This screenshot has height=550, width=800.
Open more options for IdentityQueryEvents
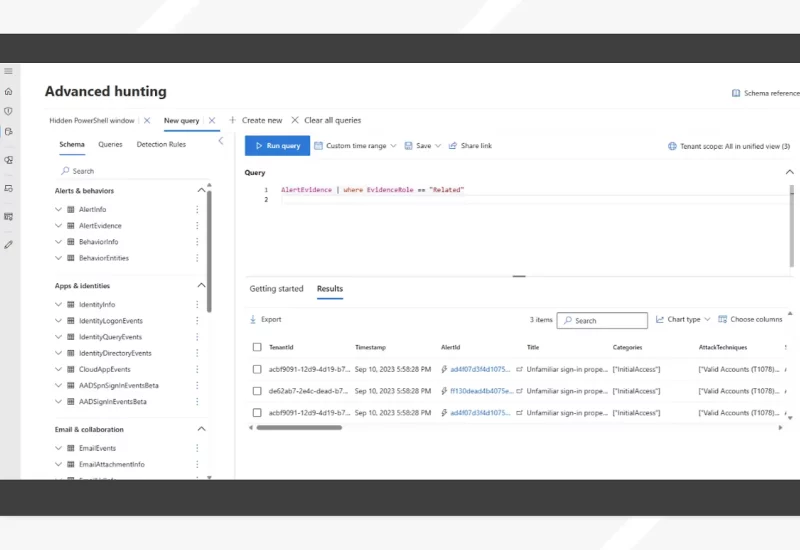click(197, 337)
